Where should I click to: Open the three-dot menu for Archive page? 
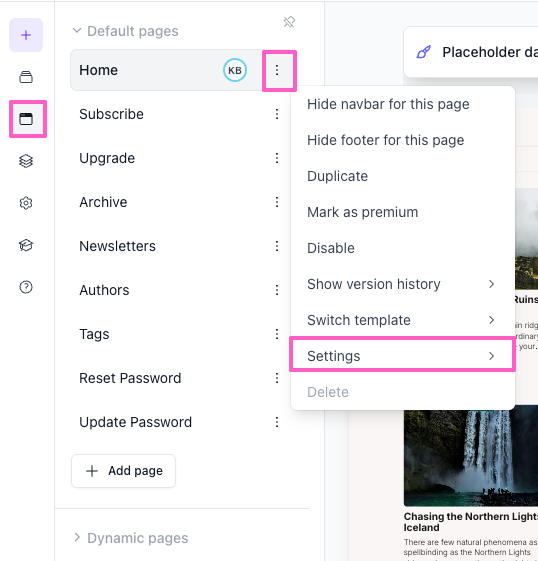pyautogui.click(x=277, y=202)
